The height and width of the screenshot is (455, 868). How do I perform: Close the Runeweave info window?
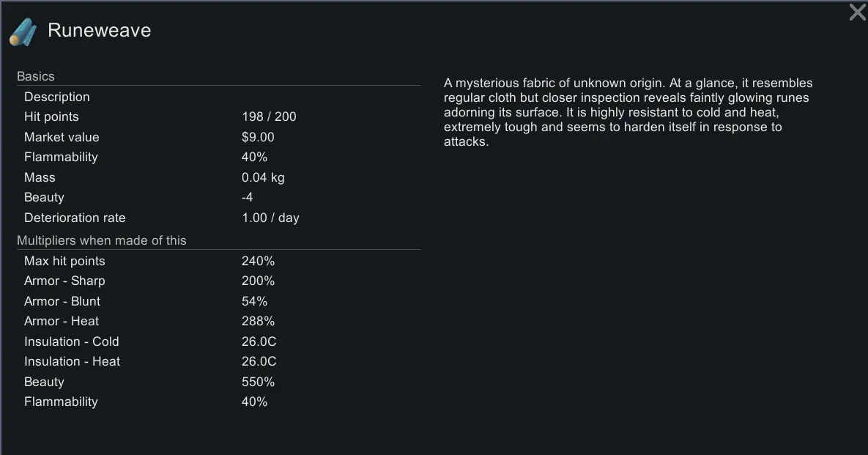coord(857,12)
